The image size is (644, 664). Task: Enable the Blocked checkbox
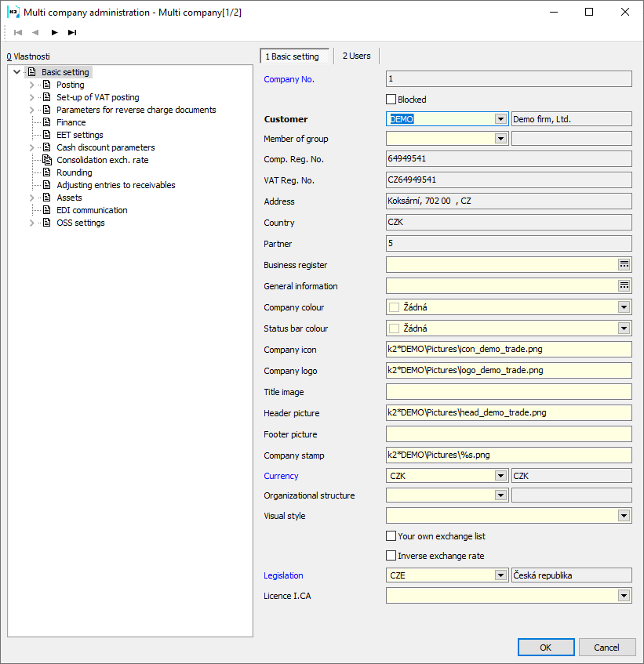pos(391,100)
